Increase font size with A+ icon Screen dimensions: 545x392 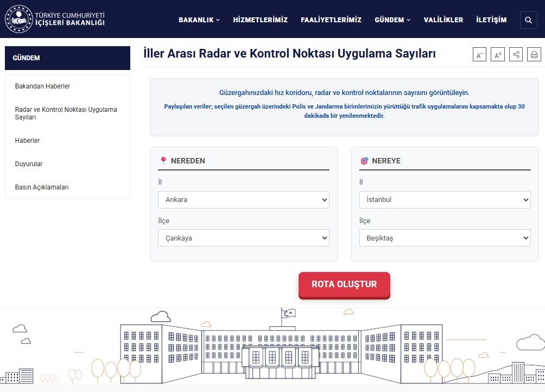[498, 55]
